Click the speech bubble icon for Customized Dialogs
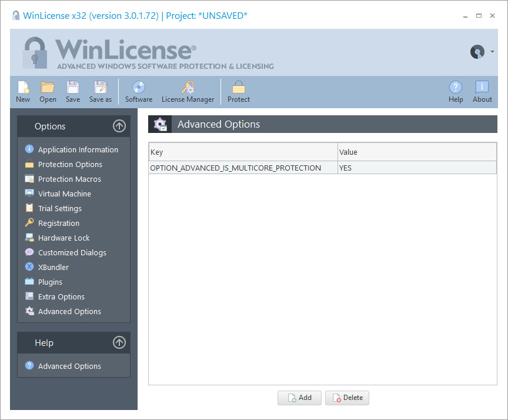Screen dimensions: 508x420 point(29,252)
